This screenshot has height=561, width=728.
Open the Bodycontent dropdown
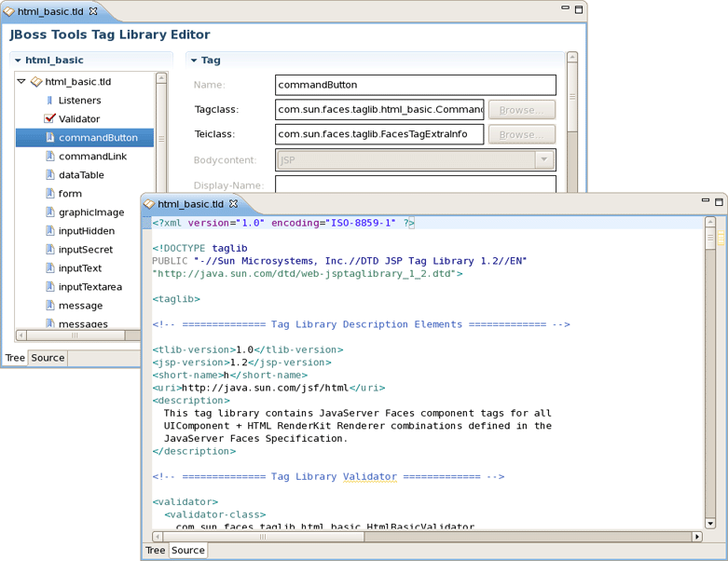pos(544,160)
